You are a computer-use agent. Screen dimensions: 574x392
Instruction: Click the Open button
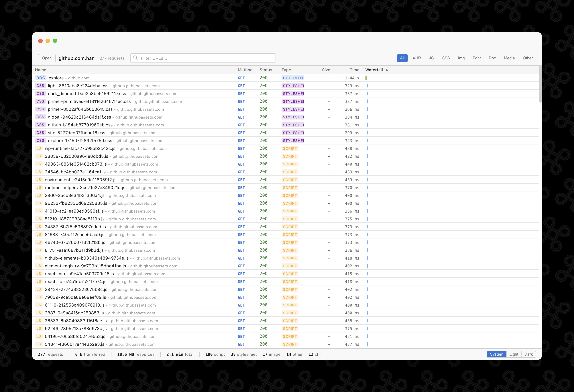(x=46, y=58)
